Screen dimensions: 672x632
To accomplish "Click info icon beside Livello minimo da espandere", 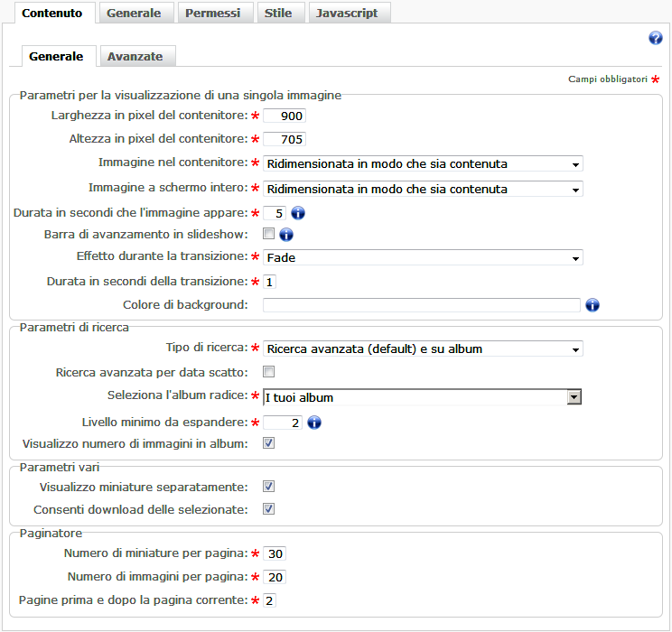I will [314, 422].
